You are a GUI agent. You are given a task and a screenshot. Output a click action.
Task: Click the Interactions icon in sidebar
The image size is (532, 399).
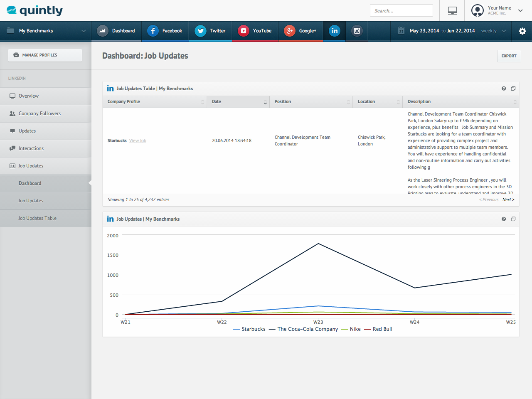[x=12, y=148]
